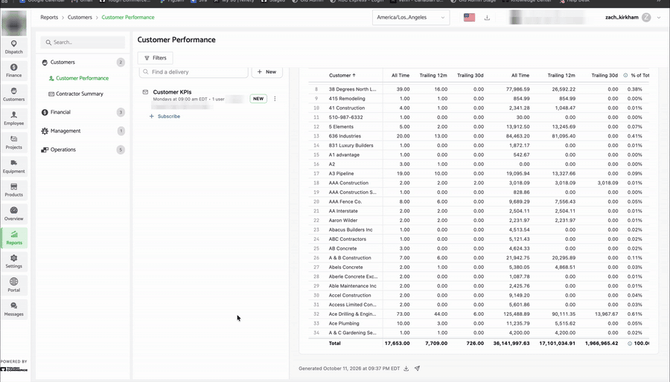
Task: Select the Abels Concrete customer
Action: [x=345, y=267]
